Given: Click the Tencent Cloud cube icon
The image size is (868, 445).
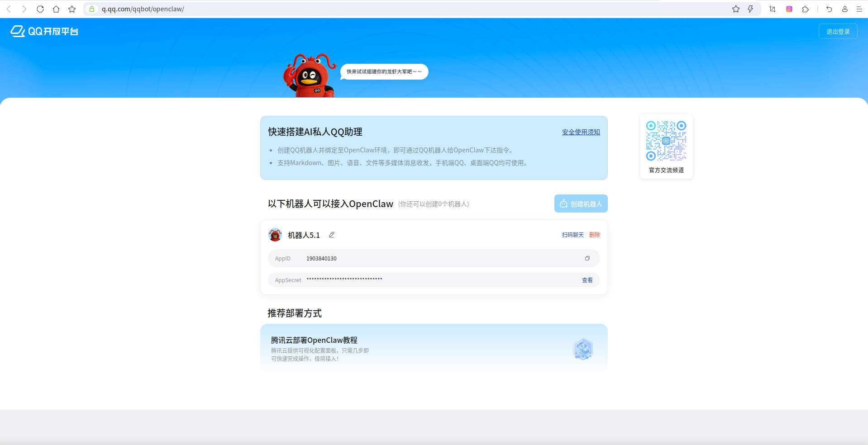Looking at the screenshot, I should click(x=583, y=349).
